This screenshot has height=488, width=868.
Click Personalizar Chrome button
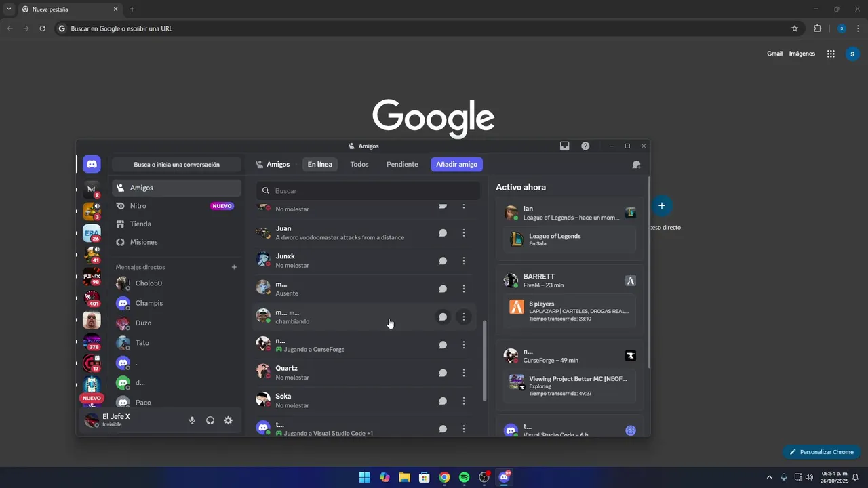coord(821,452)
